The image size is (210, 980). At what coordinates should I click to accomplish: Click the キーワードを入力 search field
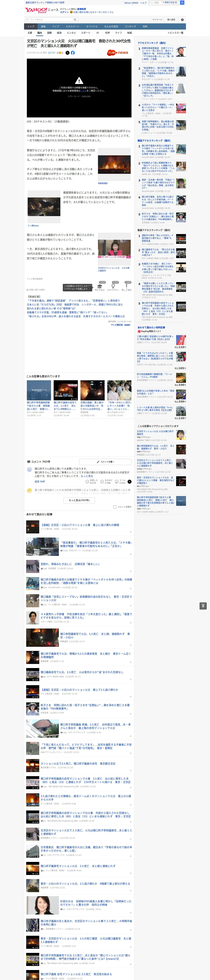point(49,19)
